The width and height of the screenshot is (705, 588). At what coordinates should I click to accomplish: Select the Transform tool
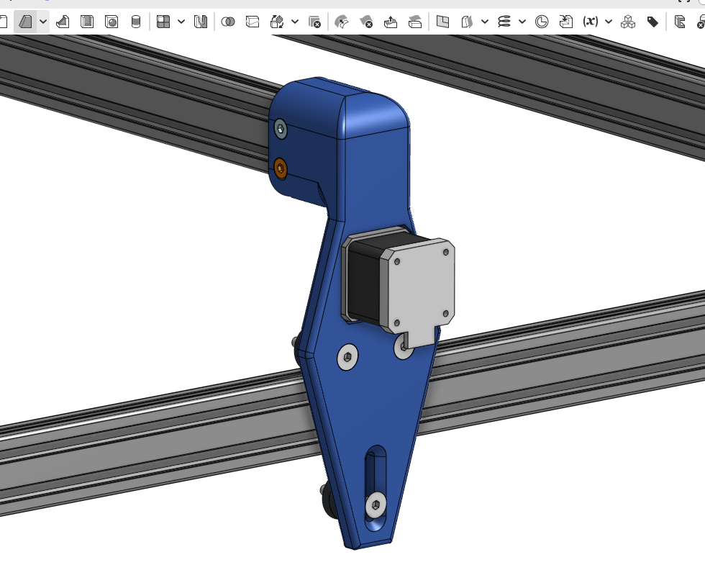[x=277, y=22]
